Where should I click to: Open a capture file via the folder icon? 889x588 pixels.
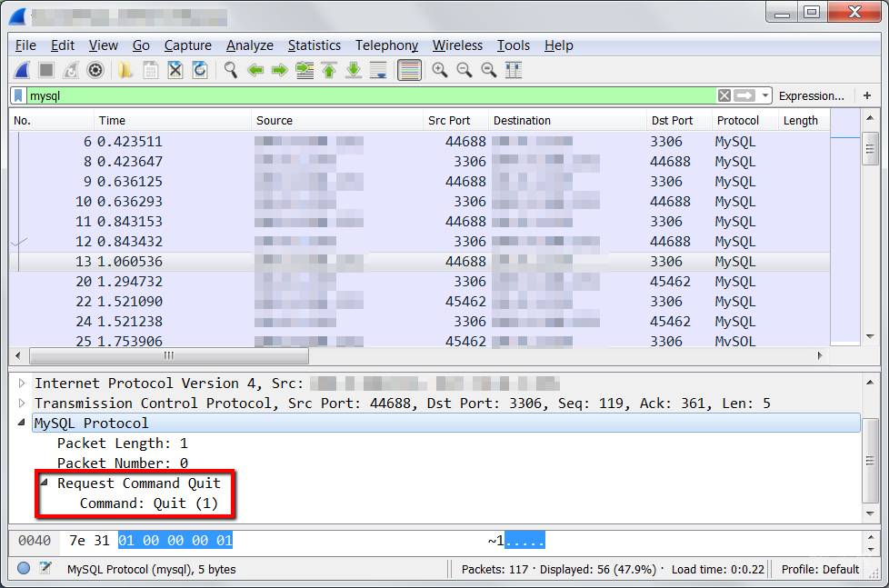pos(125,70)
